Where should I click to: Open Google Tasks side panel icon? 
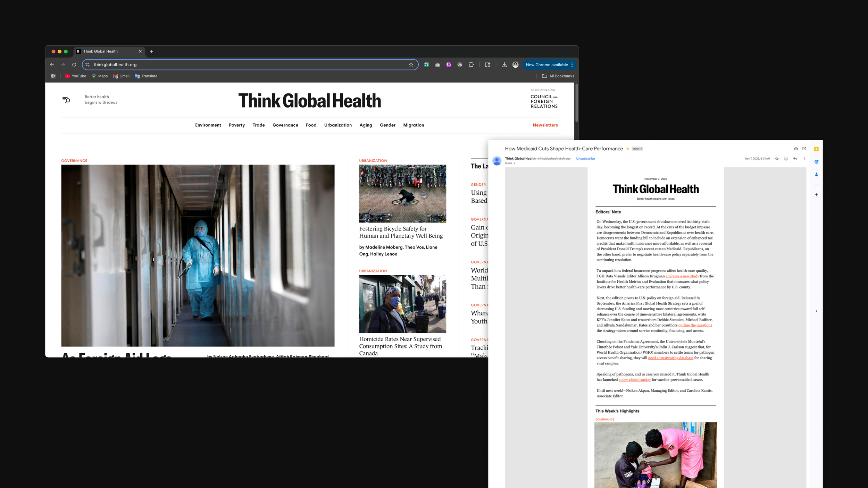(816, 162)
